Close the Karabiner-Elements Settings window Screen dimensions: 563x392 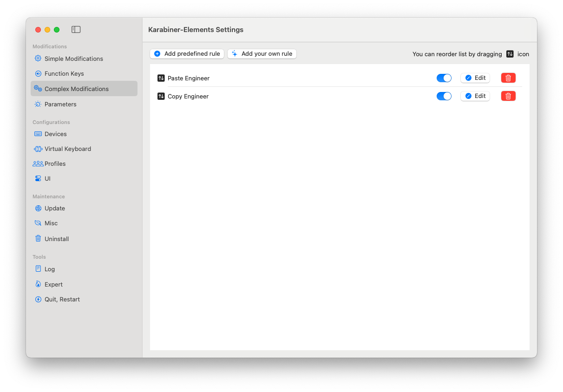[x=38, y=30]
